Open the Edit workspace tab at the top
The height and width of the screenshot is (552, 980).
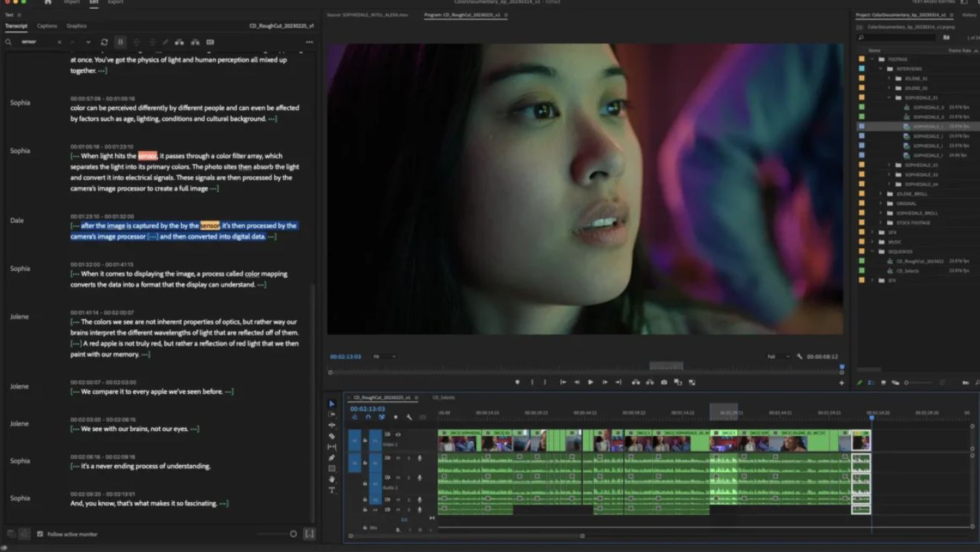tap(93, 2)
